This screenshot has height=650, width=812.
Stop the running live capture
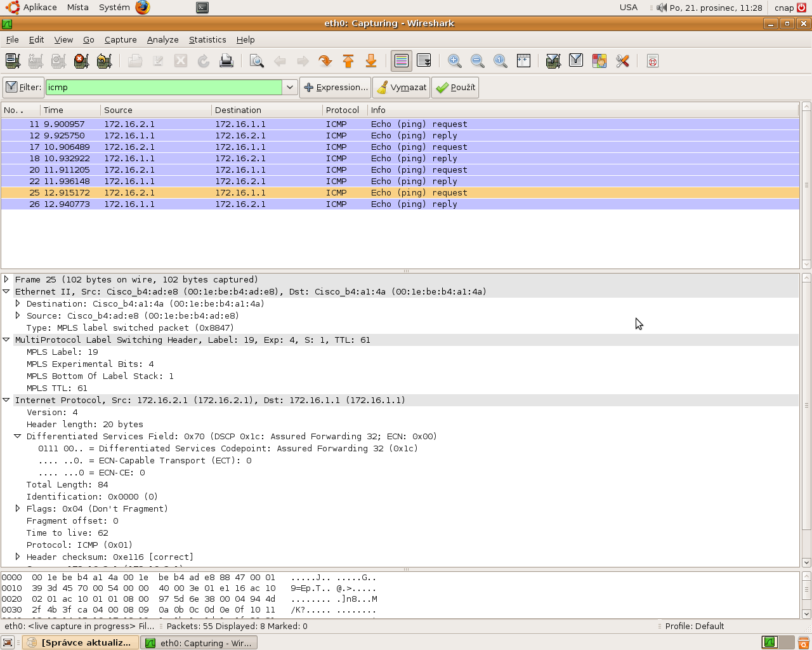(81, 61)
